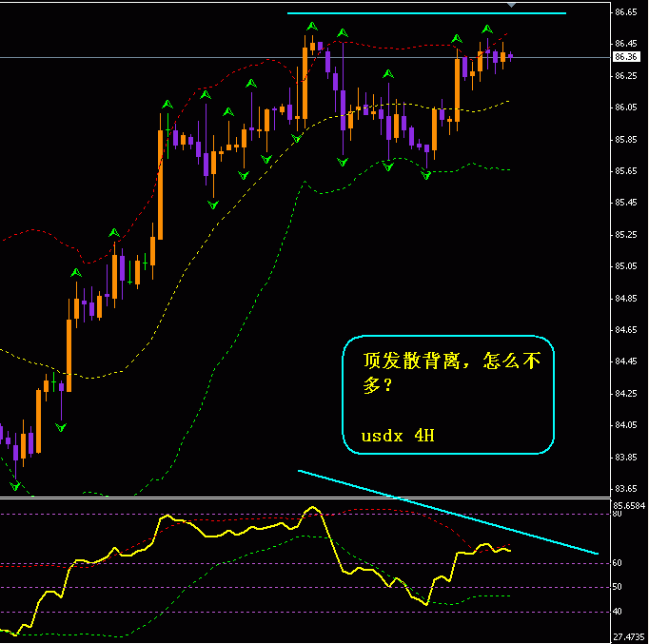Click the indicator level 50 label
The width and height of the screenshot is (649, 644).
pyautogui.click(x=618, y=587)
